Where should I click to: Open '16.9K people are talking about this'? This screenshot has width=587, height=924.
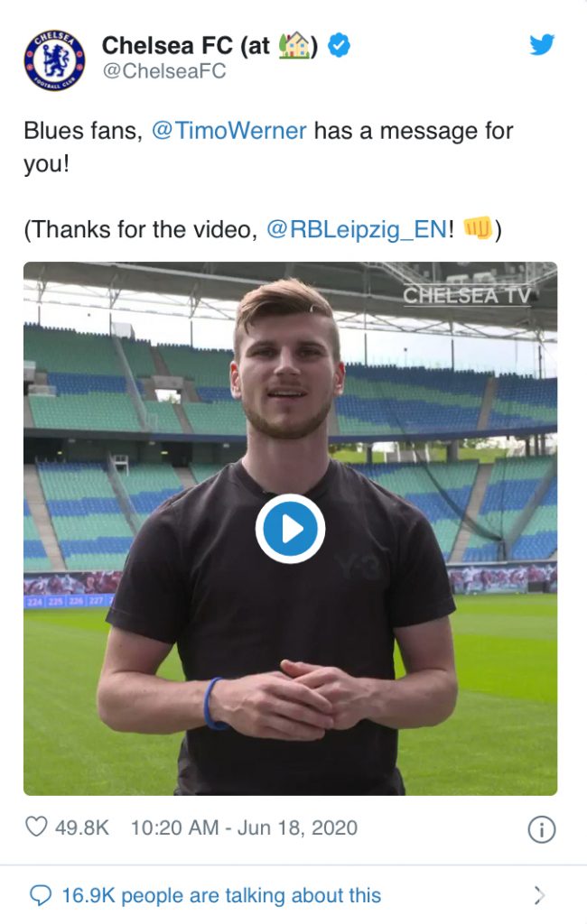point(221,896)
